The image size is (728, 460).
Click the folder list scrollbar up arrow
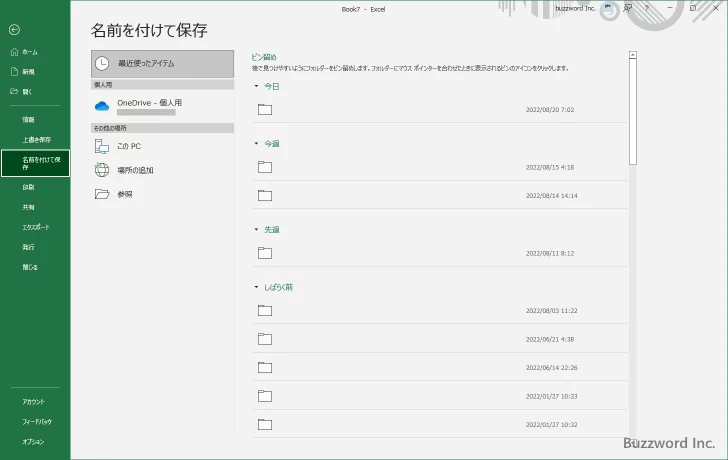point(633,55)
